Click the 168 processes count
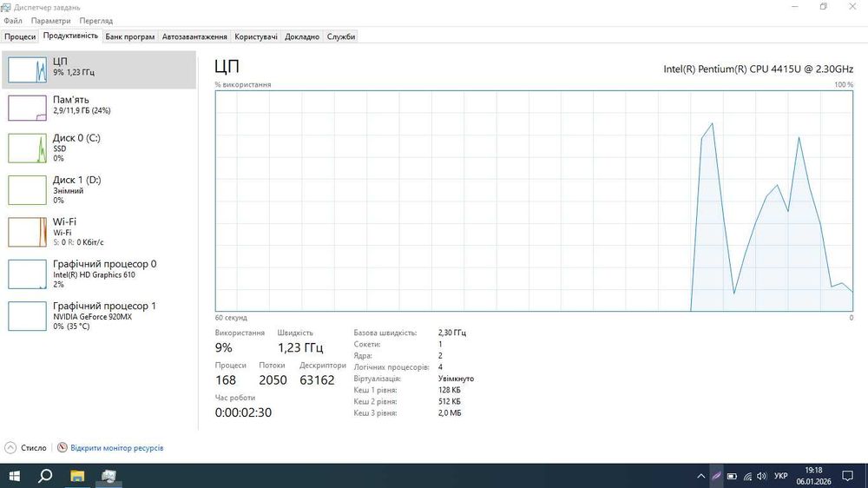Image resolution: width=868 pixels, height=488 pixels. coord(226,380)
